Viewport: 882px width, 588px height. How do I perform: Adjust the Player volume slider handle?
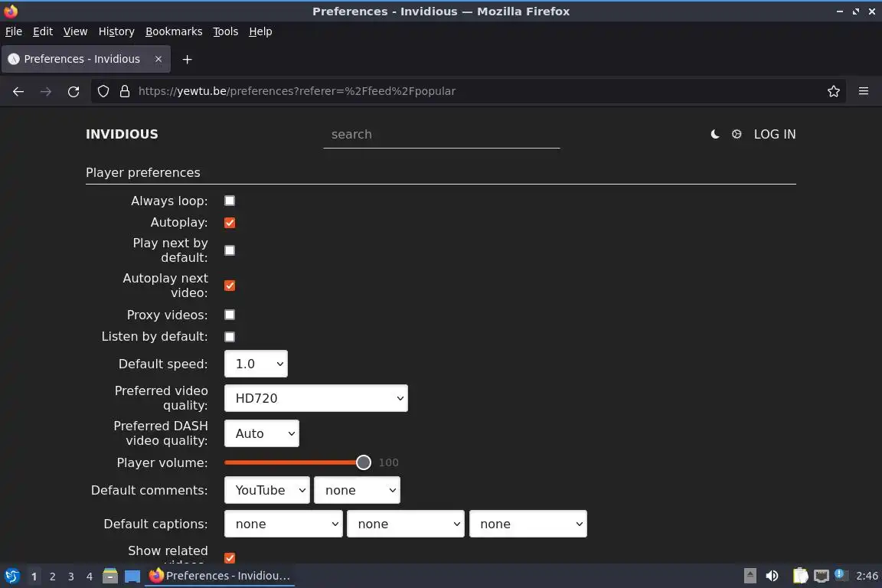point(364,462)
